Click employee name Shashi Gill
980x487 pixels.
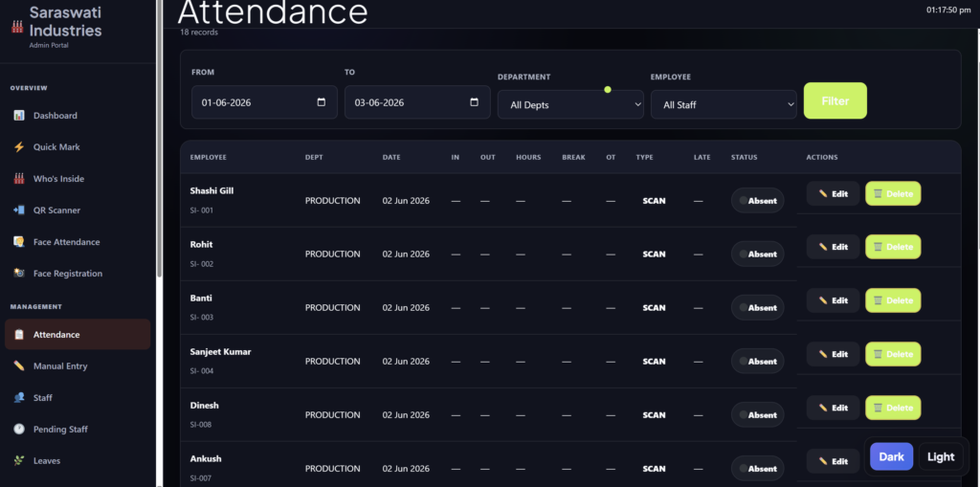coord(212,190)
